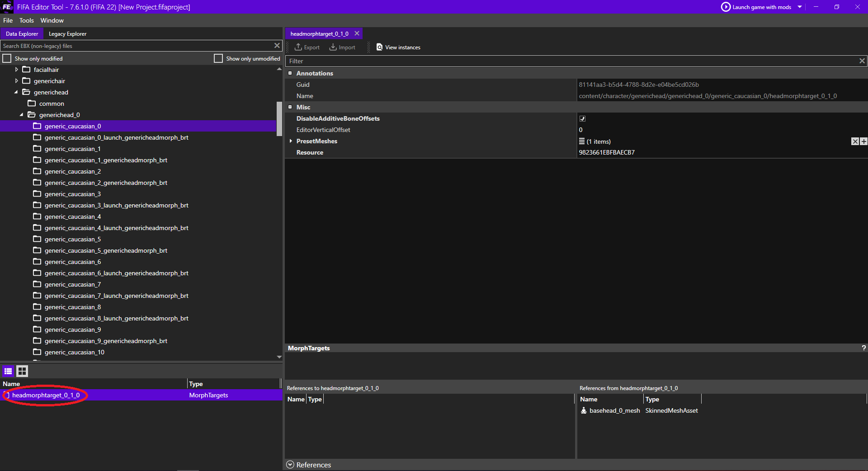This screenshot has height=471, width=868.
Task: Clear the EBX search box
Action: point(277,46)
